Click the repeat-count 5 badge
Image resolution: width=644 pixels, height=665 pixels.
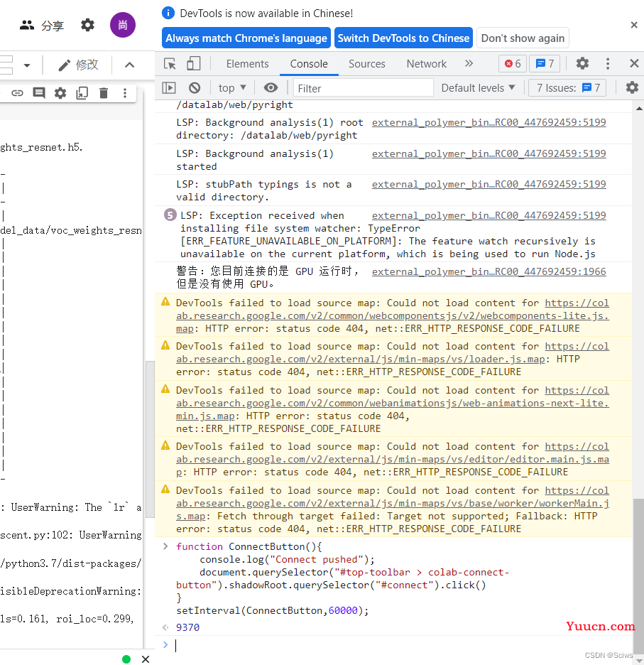tap(170, 215)
